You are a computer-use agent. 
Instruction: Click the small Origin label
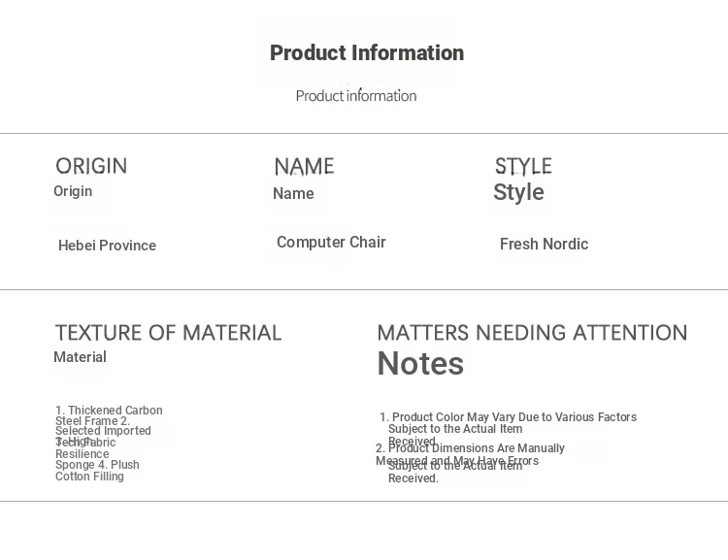pos(73,191)
